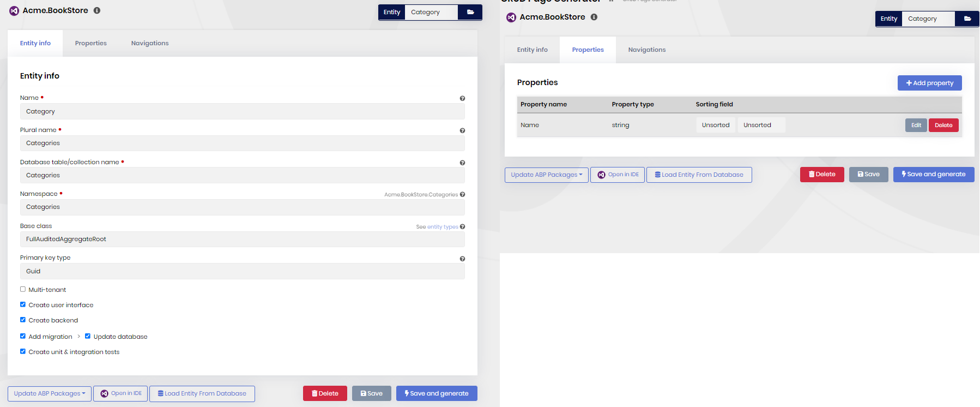Uncheck Create user interface

click(x=23, y=304)
